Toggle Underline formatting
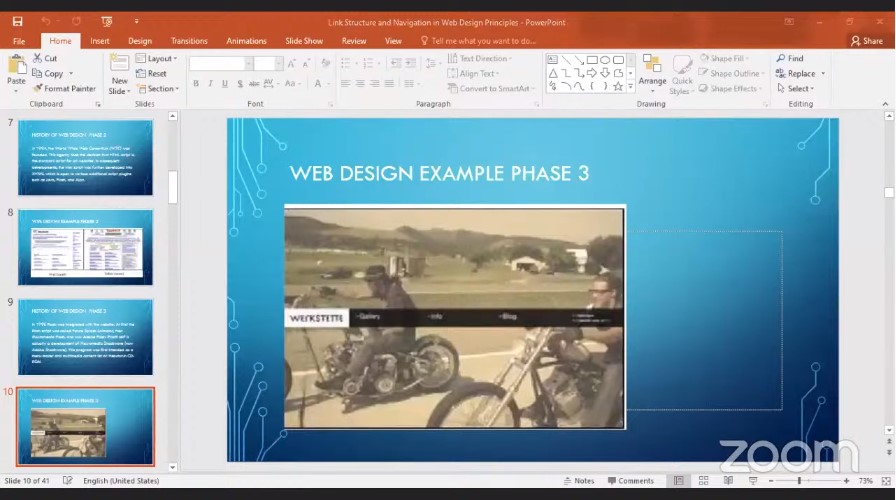Image resolution: width=896 pixels, height=500 pixels. pos(225,83)
